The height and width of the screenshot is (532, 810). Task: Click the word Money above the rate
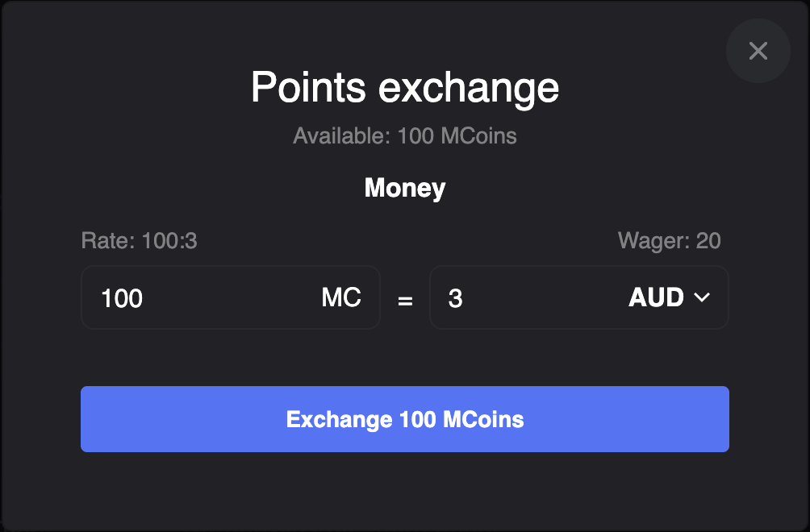[x=405, y=189]
